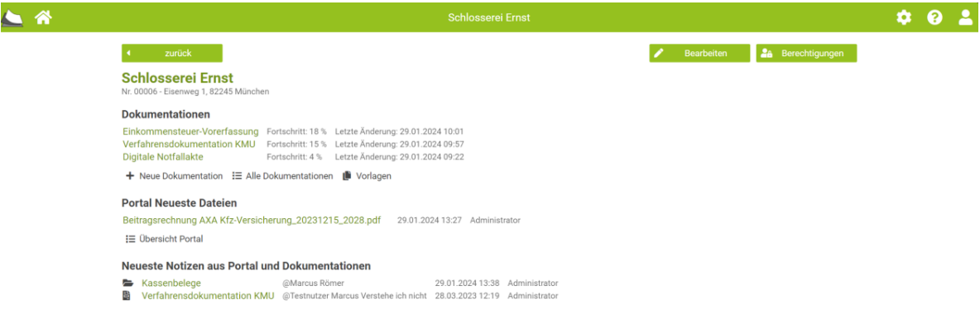This screenshot has height=329, width=980.
Task: Open Vorlagen templates
Action: click(x=367, y=176)
